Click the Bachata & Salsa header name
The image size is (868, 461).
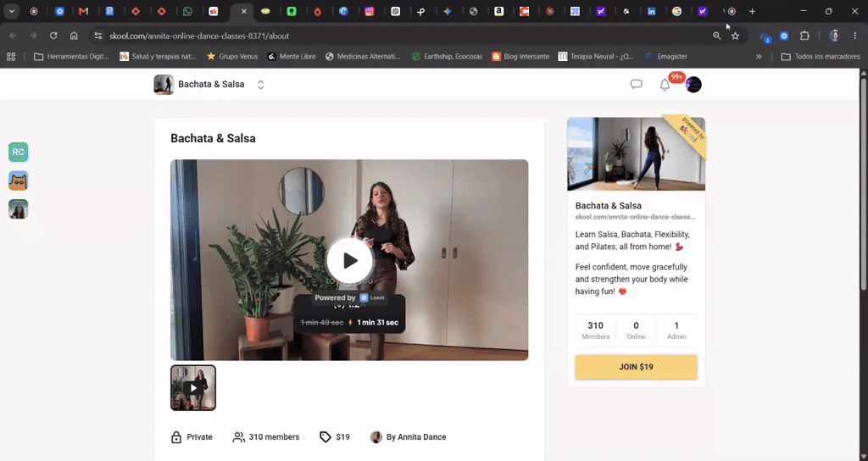coord(211,85)
